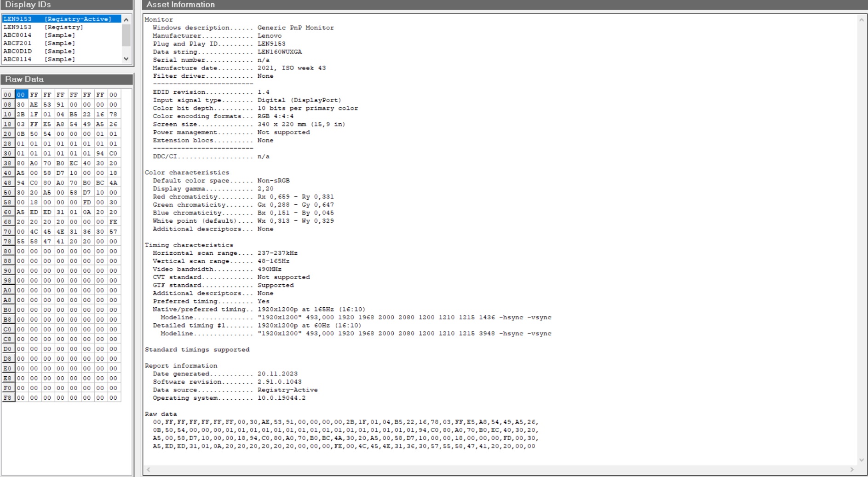Click the white point 'Wx 0,313' line
868x477 pixels.
click(x=296, y=221)
